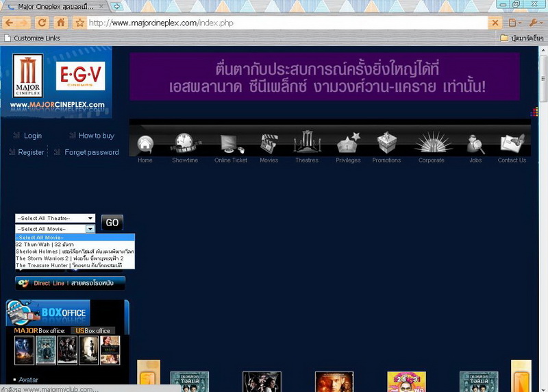Viewport: 548px width, 392px height.
Task: Click the Online Ticket menu label
Action: pos(231,160)
